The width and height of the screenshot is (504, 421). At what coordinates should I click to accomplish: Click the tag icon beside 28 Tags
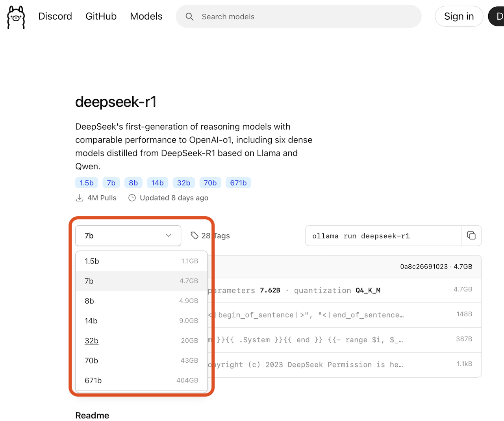coord(195,236)
